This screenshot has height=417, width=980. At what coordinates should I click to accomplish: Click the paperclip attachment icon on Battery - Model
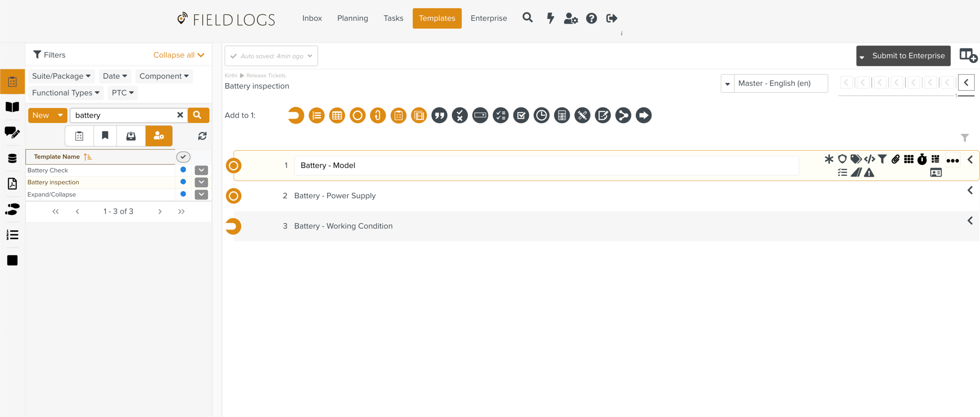(895, 159)
